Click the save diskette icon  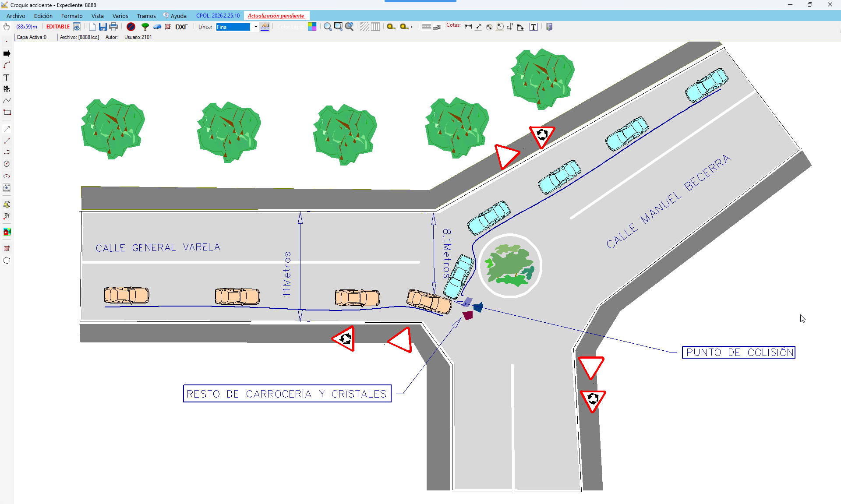(103, 27)
